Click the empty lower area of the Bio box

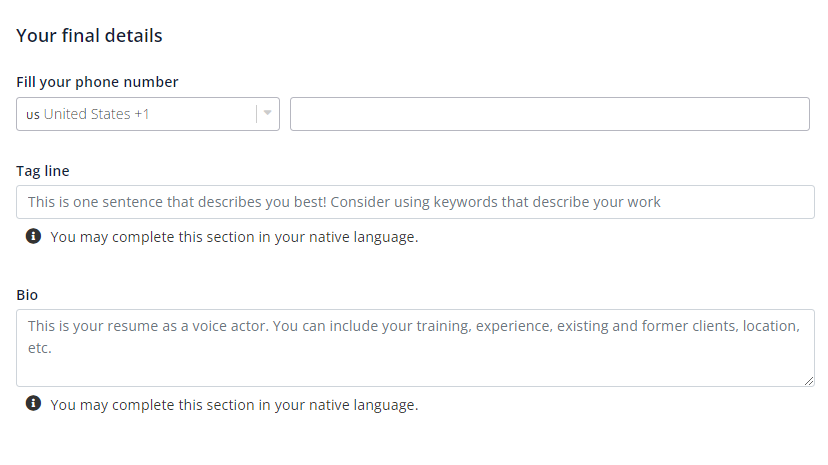pos(415,372)
